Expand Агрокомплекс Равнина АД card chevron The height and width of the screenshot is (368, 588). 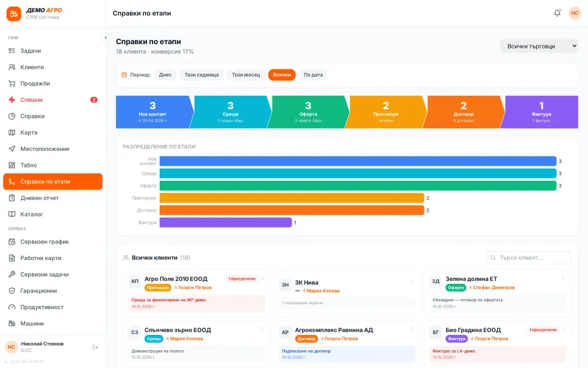[412, 329]
